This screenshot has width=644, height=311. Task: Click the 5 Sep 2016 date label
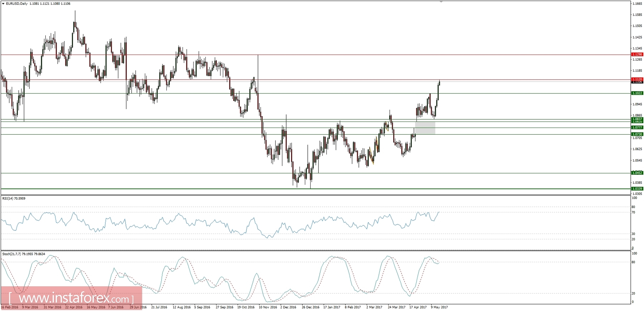click(203, 307)
